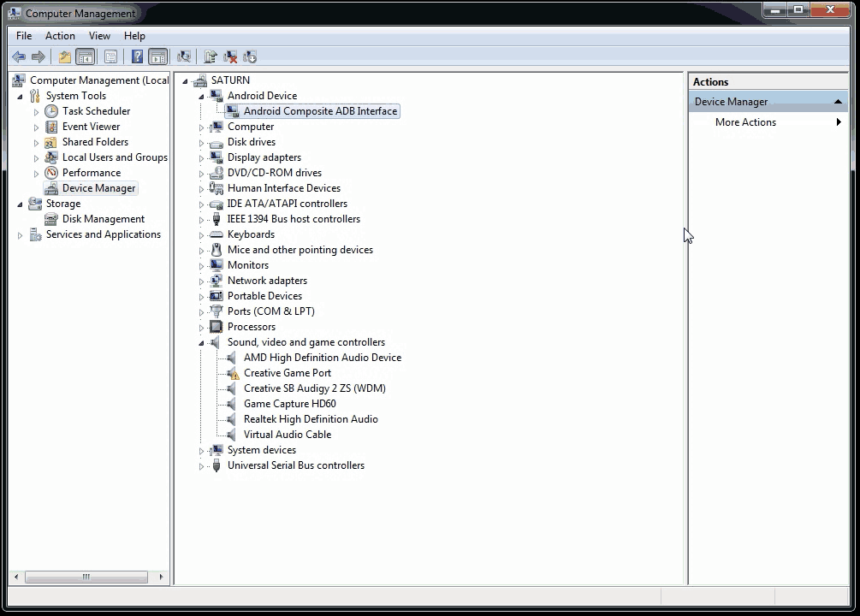Click the Processors chip icon

tap(216, 327)
